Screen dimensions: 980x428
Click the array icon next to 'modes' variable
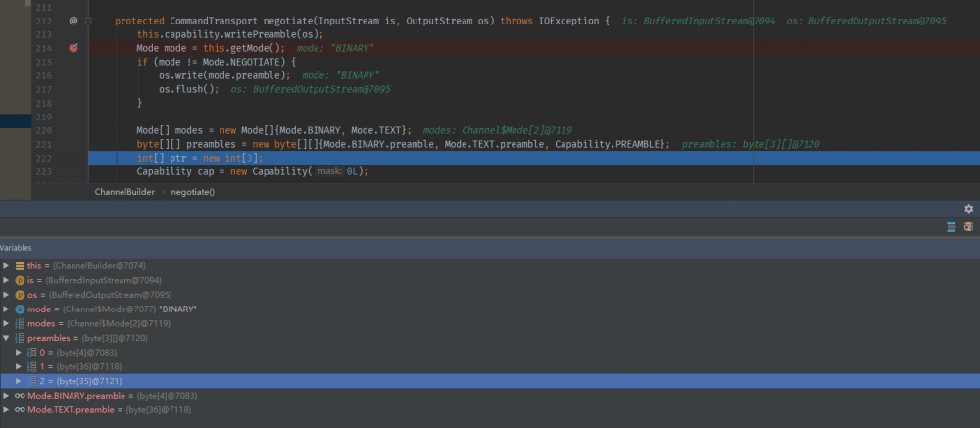click(20, 323)
